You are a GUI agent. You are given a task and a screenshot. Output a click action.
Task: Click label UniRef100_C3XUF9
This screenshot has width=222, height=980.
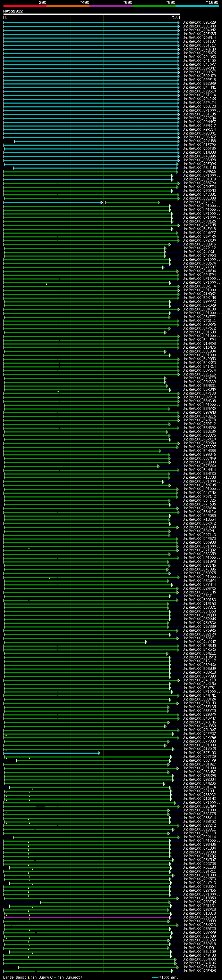[199, 179]
